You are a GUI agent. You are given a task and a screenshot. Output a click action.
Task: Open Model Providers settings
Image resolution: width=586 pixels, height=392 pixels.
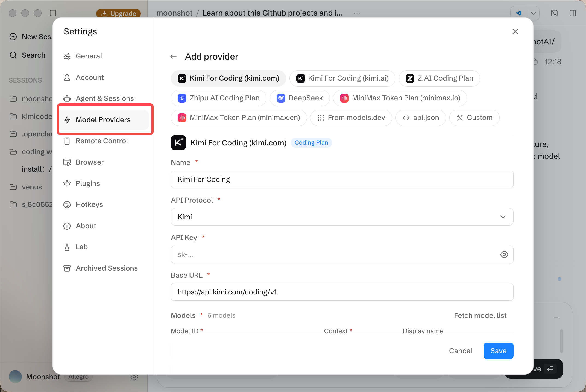pyautogui.click(x=104, y=120)
